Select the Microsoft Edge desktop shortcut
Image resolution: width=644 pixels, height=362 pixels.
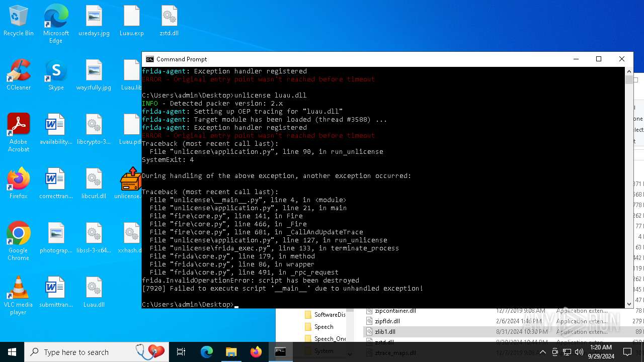(56, 24)
